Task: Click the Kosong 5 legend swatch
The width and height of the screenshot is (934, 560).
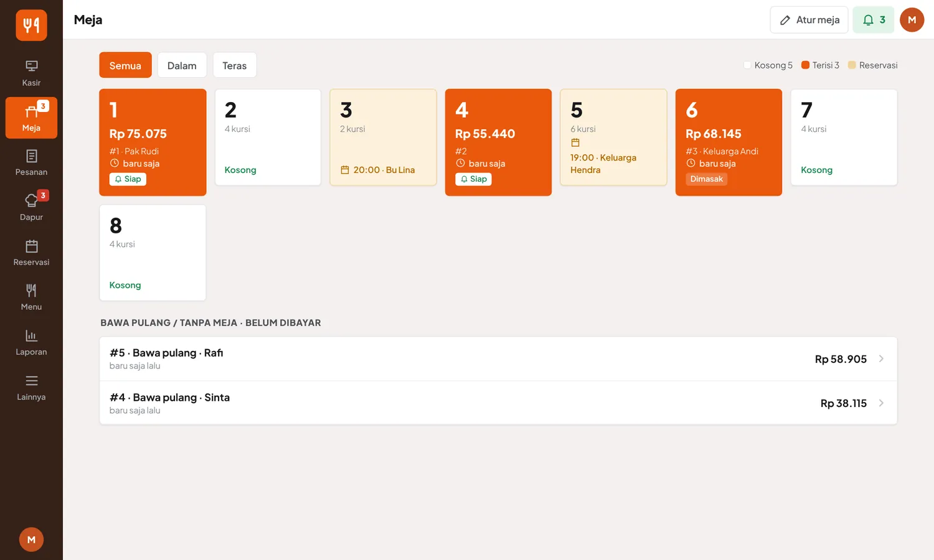Action: click(x=747, y=65)
